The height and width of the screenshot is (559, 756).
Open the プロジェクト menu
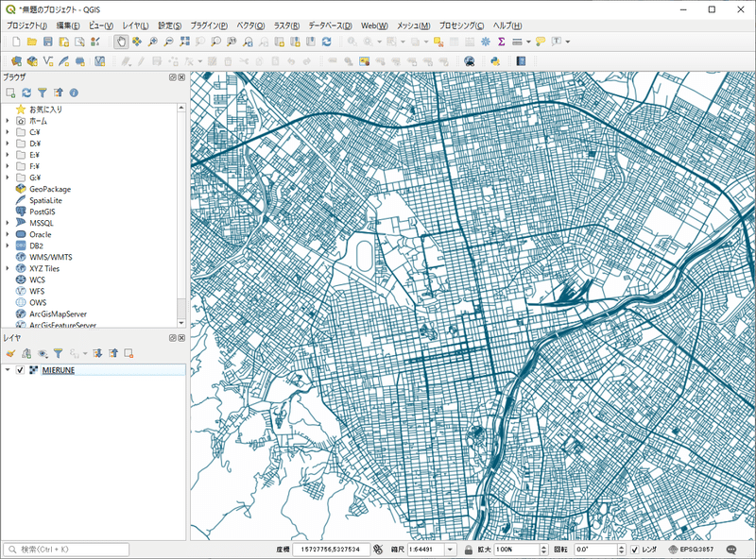coord(27,25)
